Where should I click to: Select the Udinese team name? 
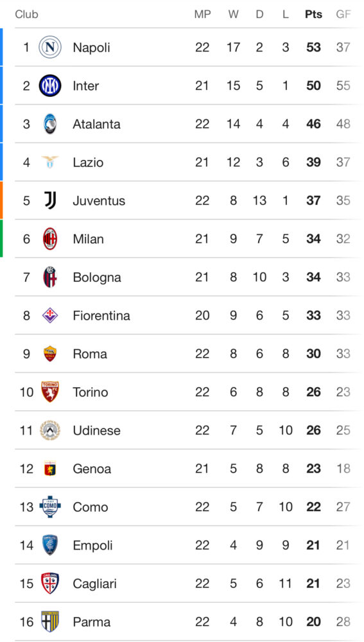97,430
